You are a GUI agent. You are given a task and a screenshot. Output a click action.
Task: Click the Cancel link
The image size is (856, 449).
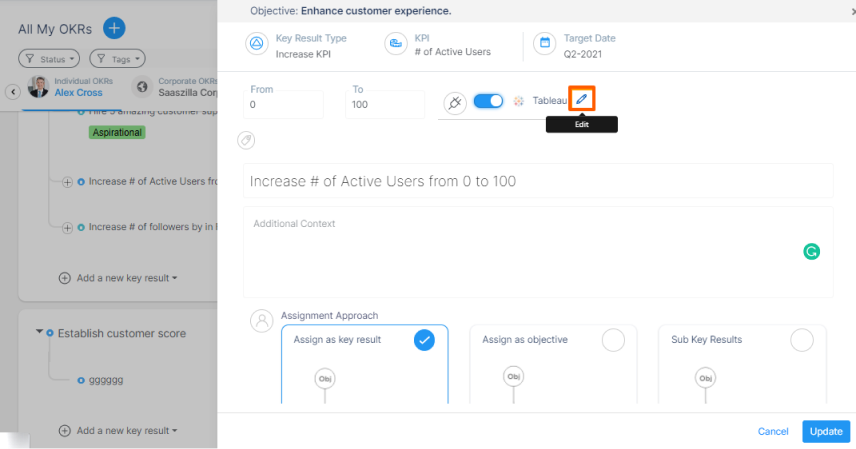pos(773,432)
